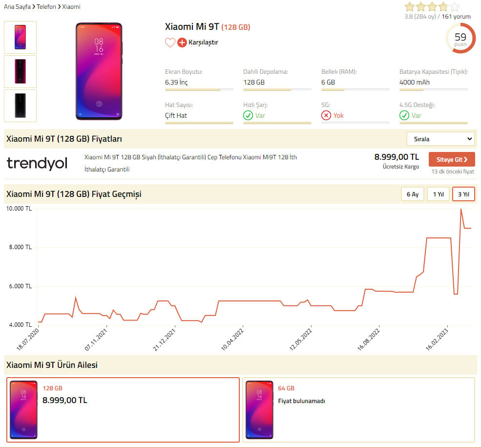Screen dimensions: 481x448
Task: Click the 59 puan score circle
Action: [460, 39]
